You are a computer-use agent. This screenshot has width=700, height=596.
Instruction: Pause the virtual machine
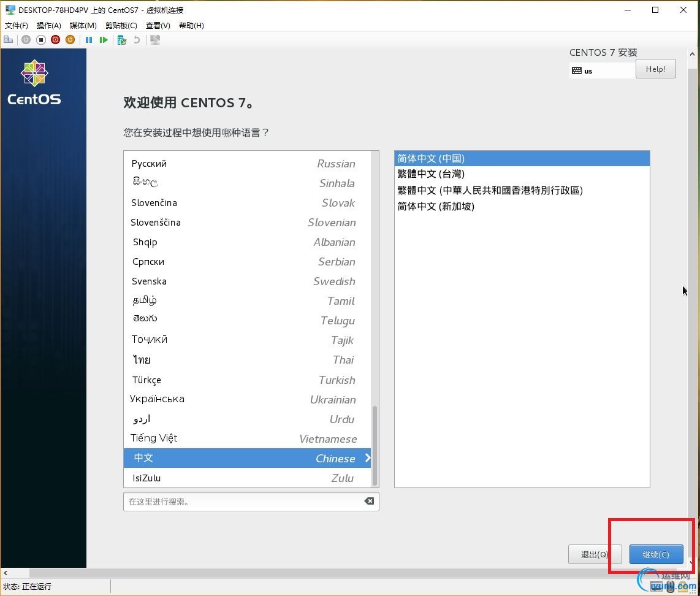click(89, 40)
